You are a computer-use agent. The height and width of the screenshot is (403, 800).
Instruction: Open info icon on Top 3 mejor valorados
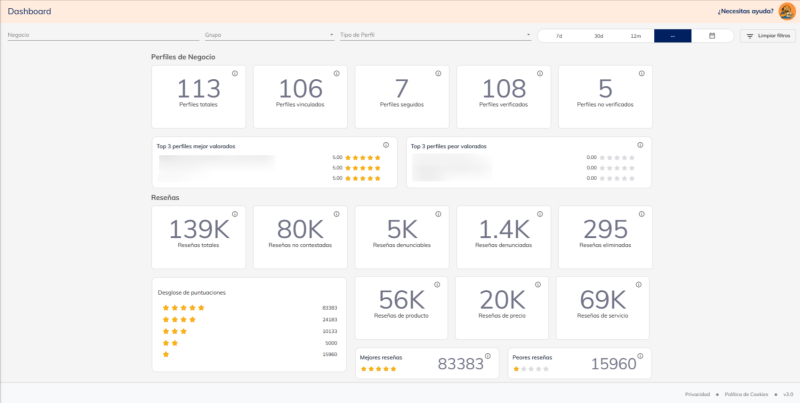point(386,145)
